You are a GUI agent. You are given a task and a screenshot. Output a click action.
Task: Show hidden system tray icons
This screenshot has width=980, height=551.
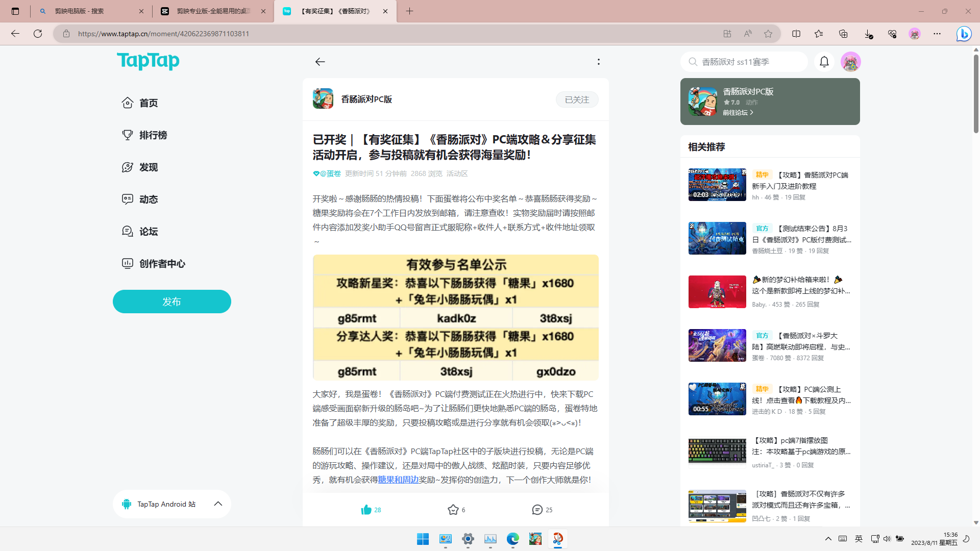click(x=828, y=539)
